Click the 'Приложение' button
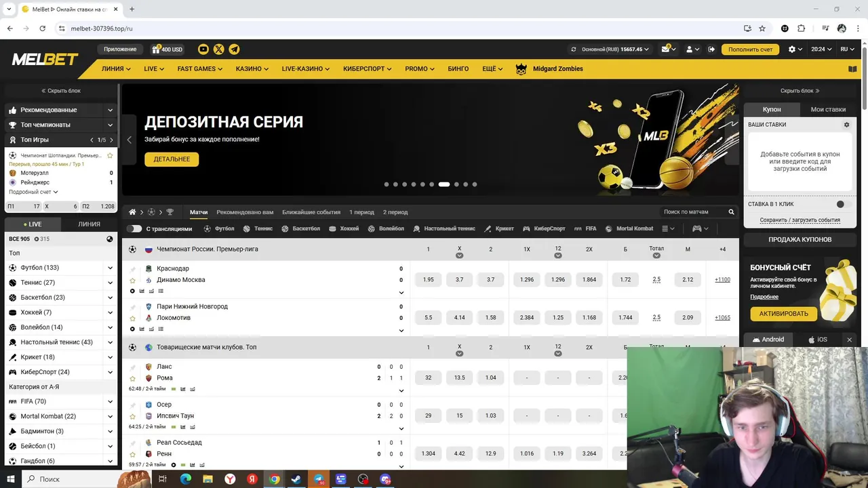This screenshot has height=488, width=868. (x=120, y=49)
